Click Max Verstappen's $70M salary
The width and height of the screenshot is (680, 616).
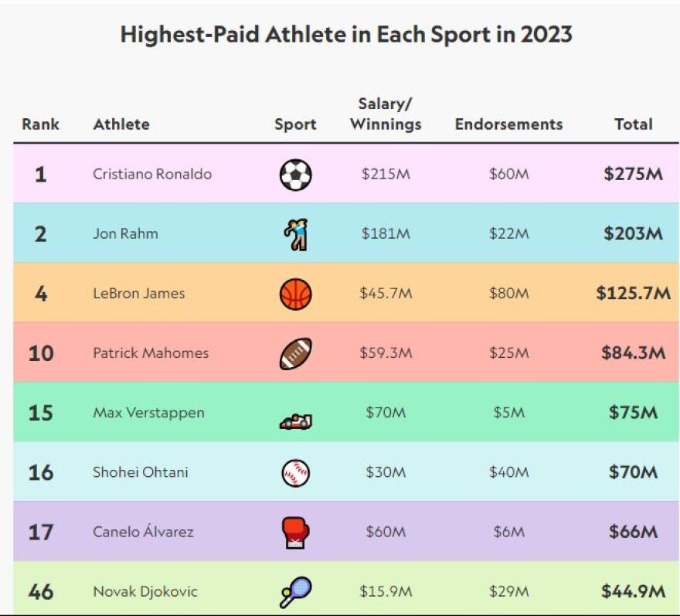(x=386, y=413)
